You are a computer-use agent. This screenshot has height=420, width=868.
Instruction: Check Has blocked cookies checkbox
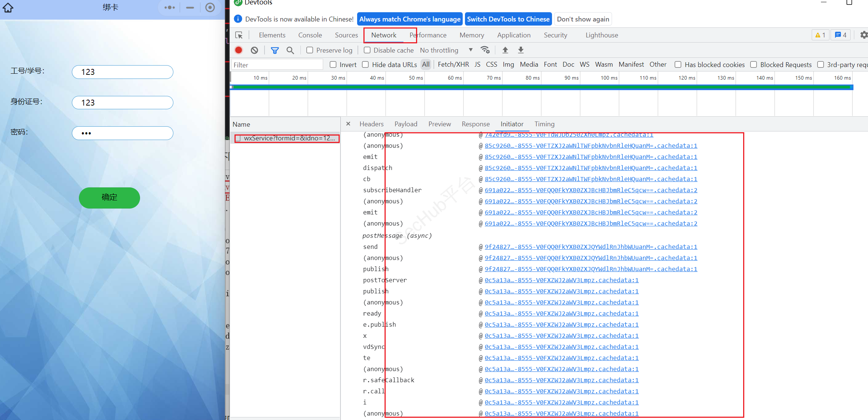[x=678, y=64]
